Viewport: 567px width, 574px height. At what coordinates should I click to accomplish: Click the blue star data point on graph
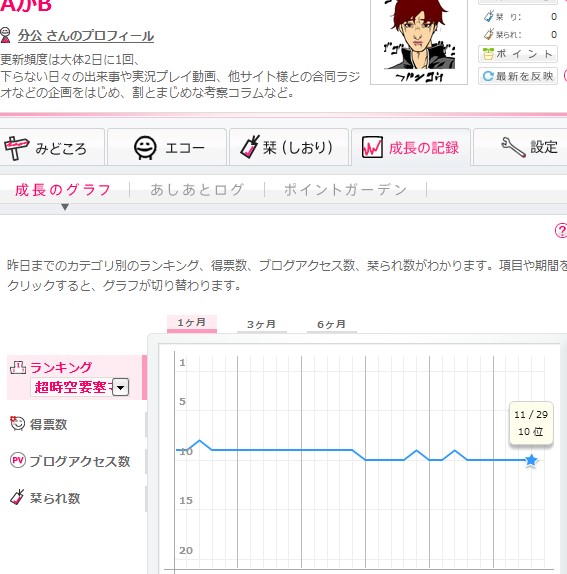tap(531, 461)
